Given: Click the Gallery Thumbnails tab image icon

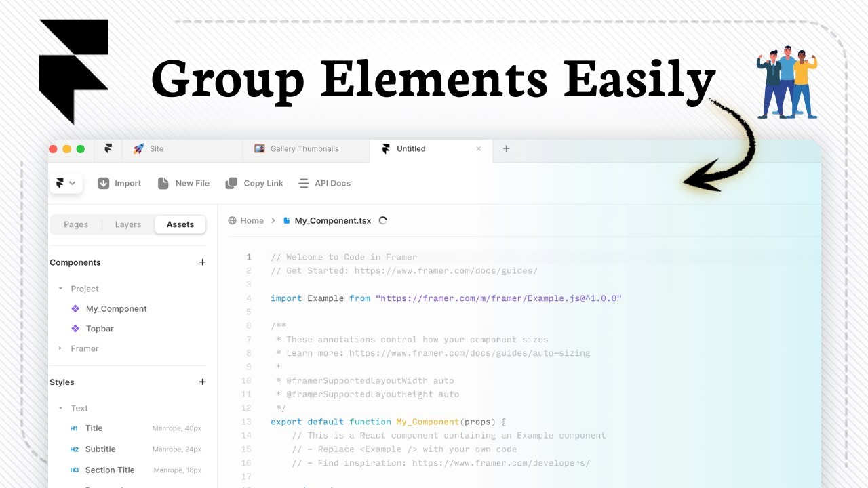Looking at the screenshot, I should (x=259, y=148).
